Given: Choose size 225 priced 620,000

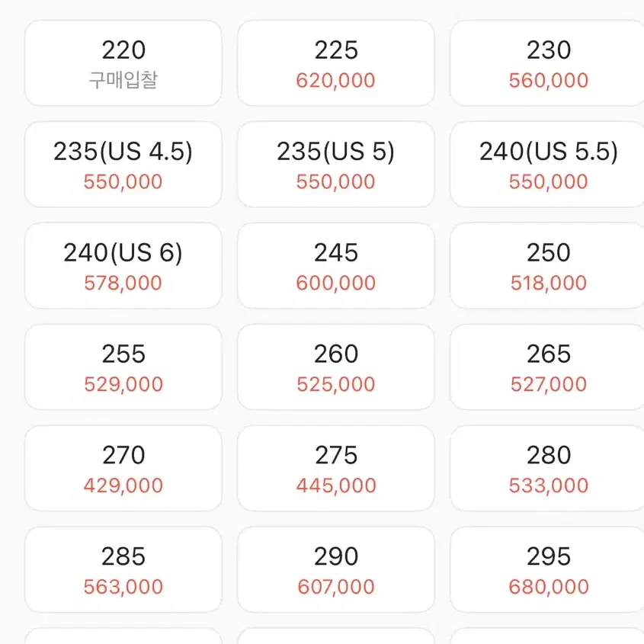Looking at the screenshot, I should tap(336, 63).
